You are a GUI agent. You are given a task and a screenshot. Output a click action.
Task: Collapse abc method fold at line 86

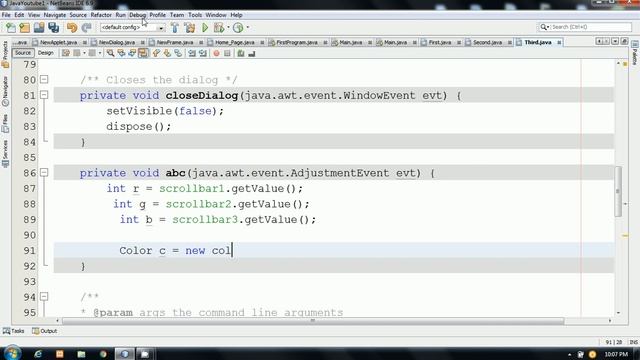pos(44,173)
